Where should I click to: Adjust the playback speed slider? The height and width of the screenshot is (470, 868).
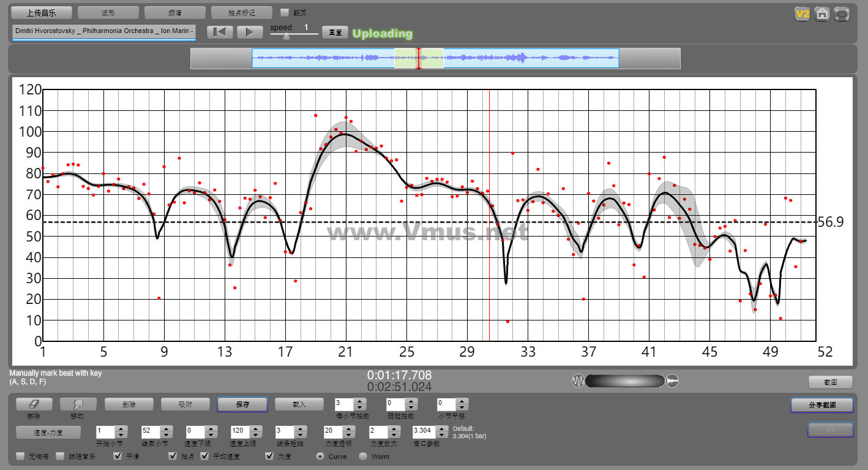click(x=286, y=36)
